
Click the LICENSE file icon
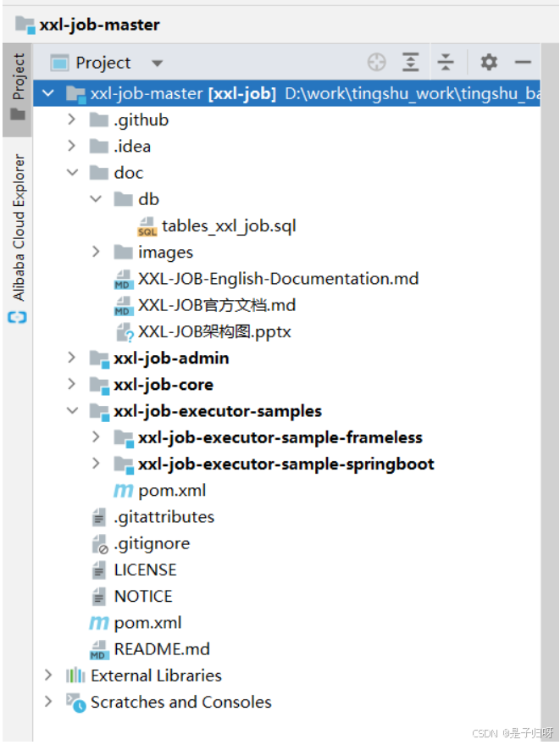[x=99, y=570]
